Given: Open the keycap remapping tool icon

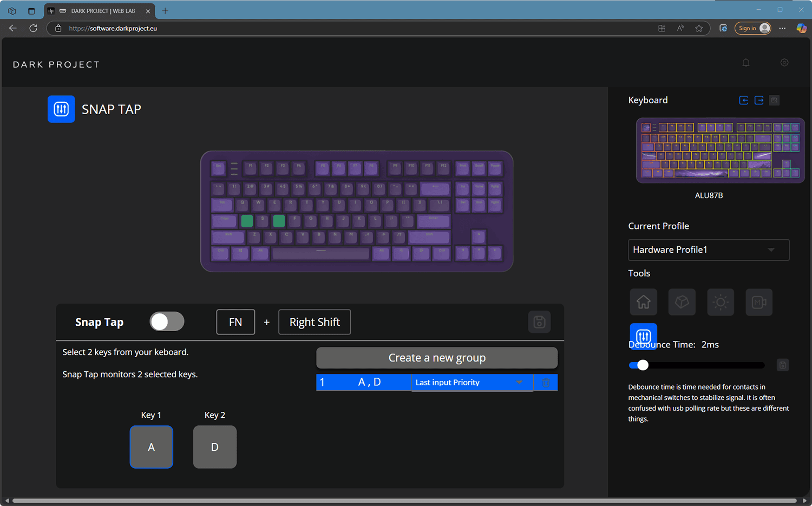Looking at the screenshot, I should click(682, 302).
